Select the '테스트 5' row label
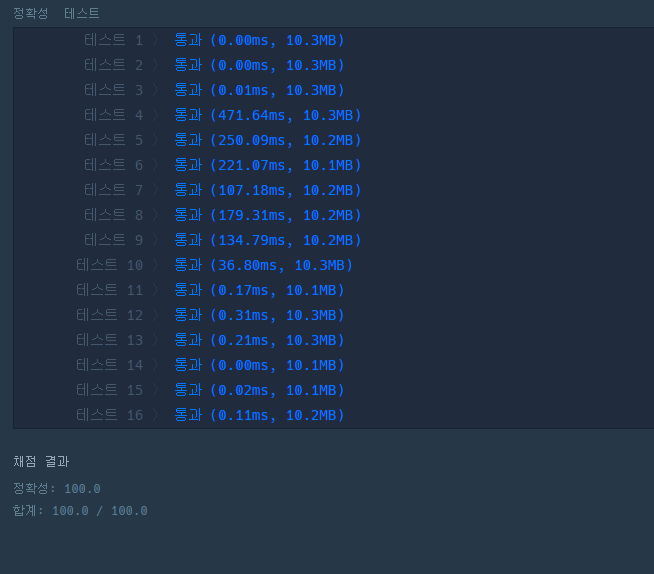The image size is (654, 574). (113, 140)
